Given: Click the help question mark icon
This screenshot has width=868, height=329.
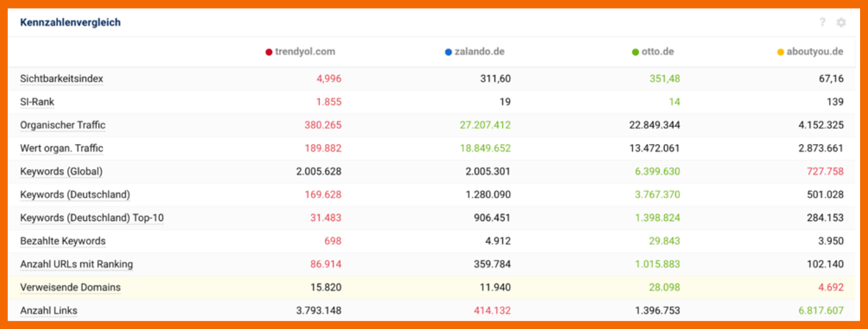Looking at the screenshot, I should point(822,22).
